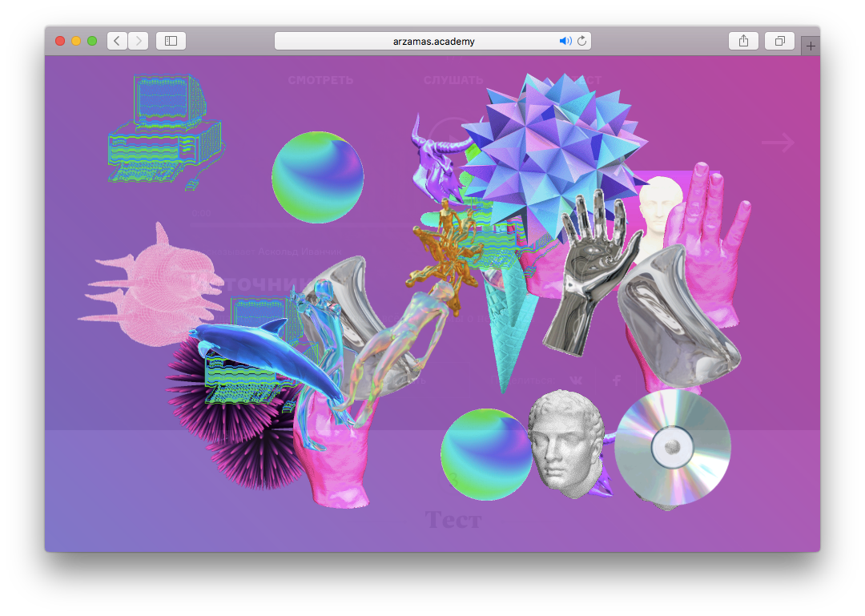Show the tab overview
The image size is (865, 616).
779,41
